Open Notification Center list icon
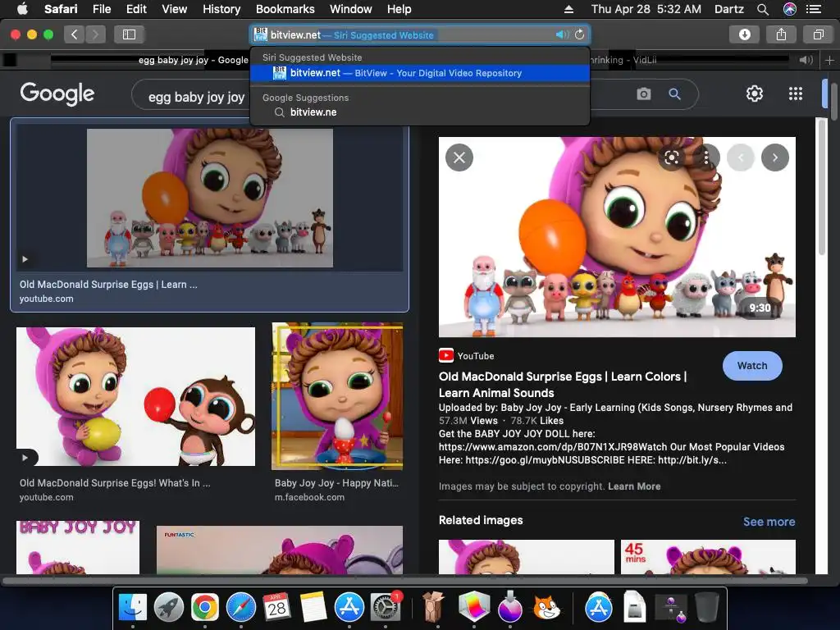 (x=813, y=9)
